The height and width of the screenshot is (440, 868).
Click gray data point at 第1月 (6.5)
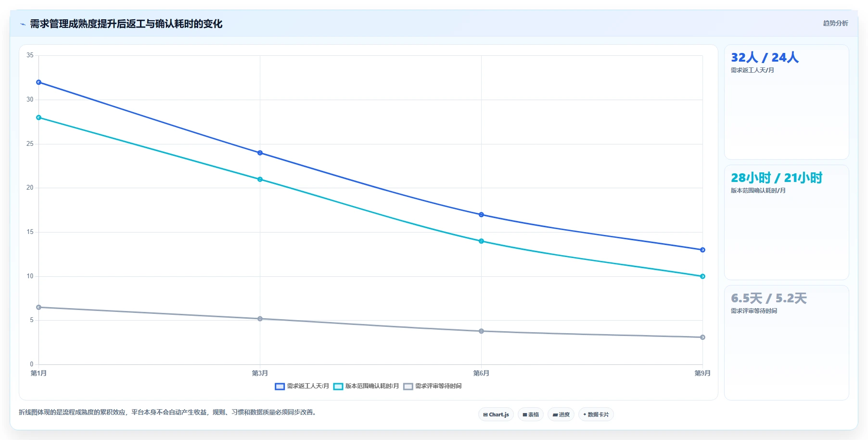[39, 307]
